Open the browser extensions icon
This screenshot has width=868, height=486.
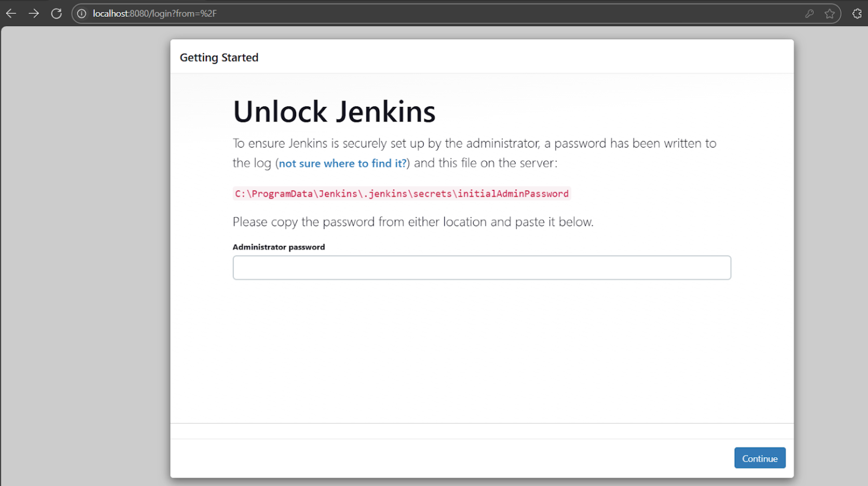pos(857,13)
